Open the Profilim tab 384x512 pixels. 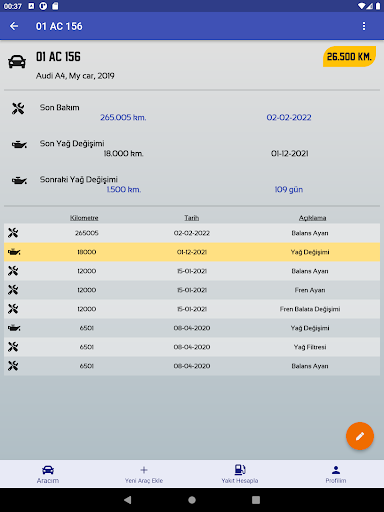click(336, 474)
